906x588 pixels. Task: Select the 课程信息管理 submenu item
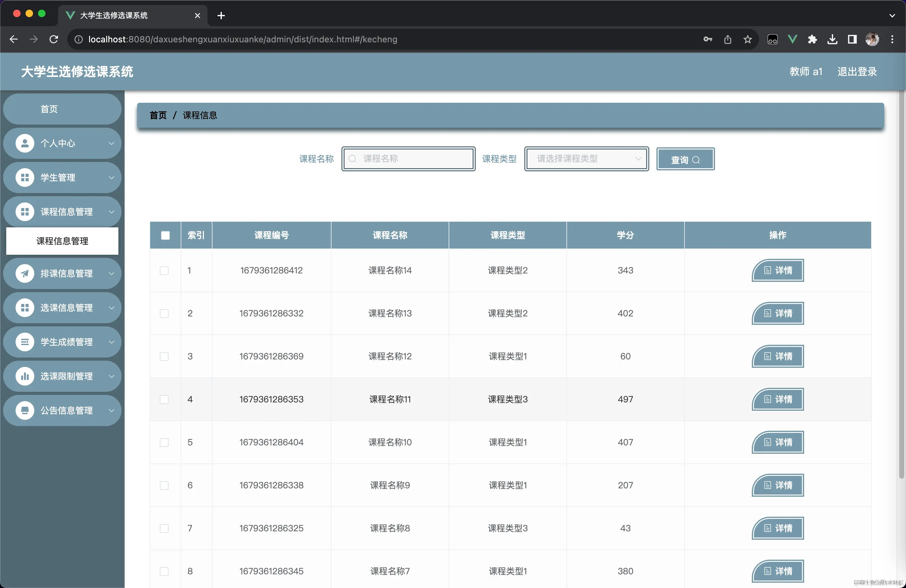click(62, 241)
